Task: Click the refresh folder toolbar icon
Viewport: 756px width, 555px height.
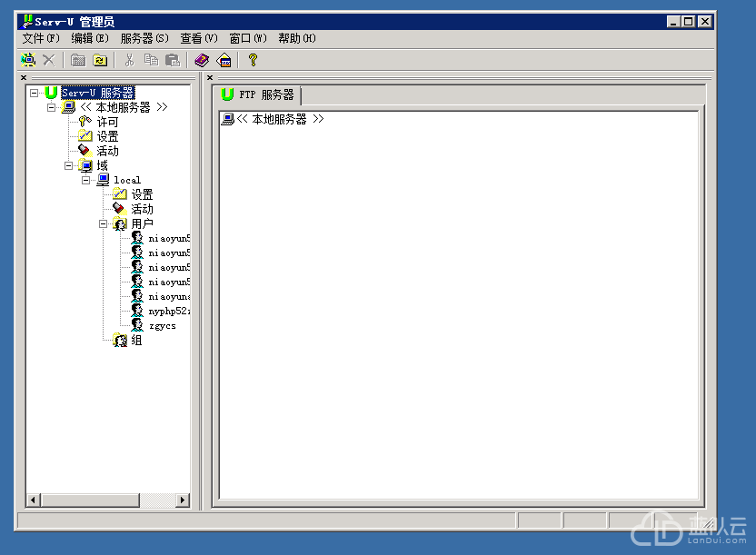Action: pyautogui.click(x=100, y=60)
